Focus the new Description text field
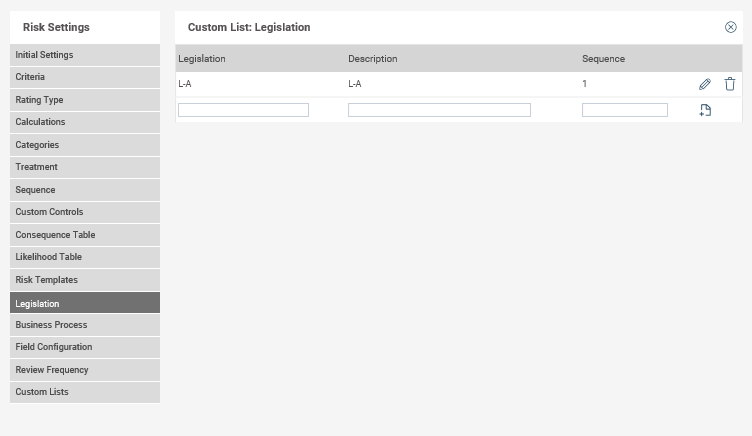 439,110
